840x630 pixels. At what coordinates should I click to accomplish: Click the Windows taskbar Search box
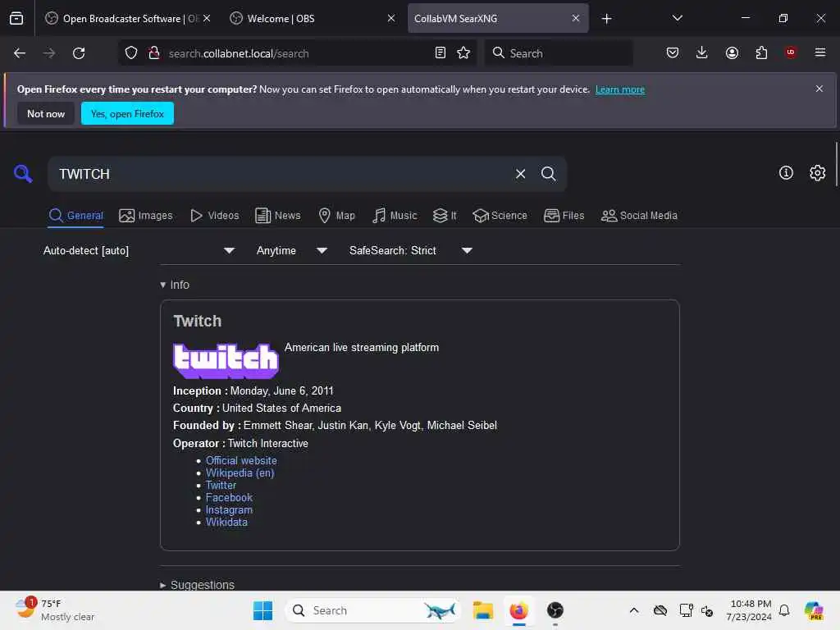(373, 610)
